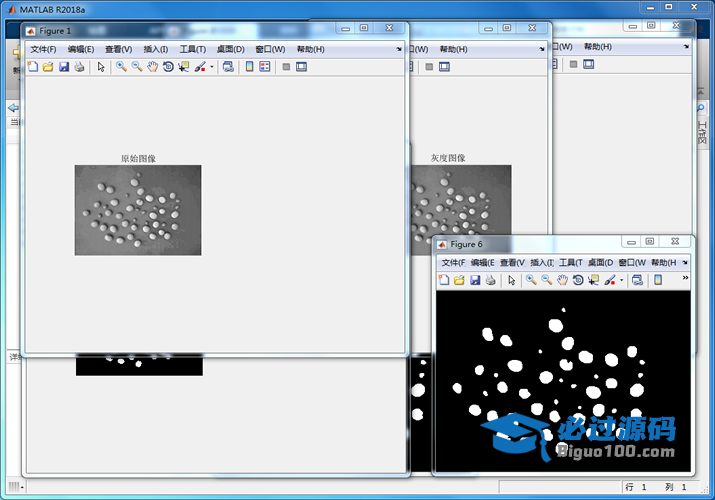Open 帮助(H) menu in rightmost background figure
The image size is (715, 500).
598,46
